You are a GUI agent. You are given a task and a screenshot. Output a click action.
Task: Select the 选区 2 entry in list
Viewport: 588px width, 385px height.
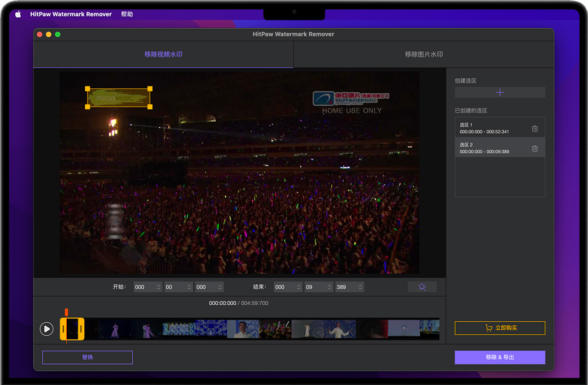click(x=492, y=148)
